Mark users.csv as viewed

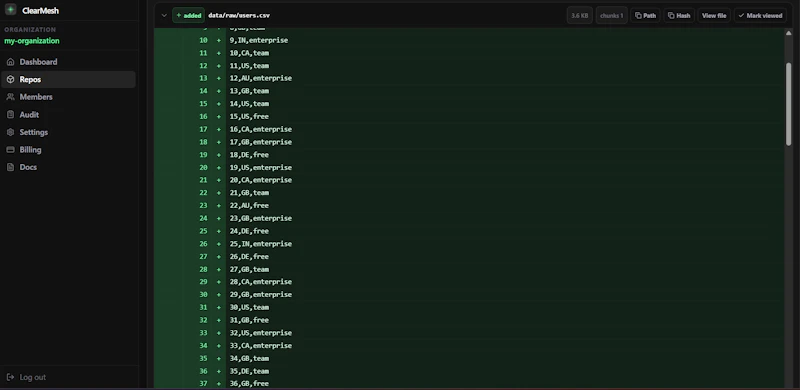point(760,15)
